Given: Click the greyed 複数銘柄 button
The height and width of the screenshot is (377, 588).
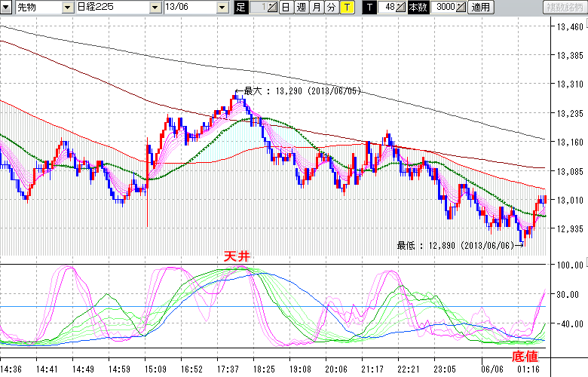Looking at the screenshot, I should point(565,8).
